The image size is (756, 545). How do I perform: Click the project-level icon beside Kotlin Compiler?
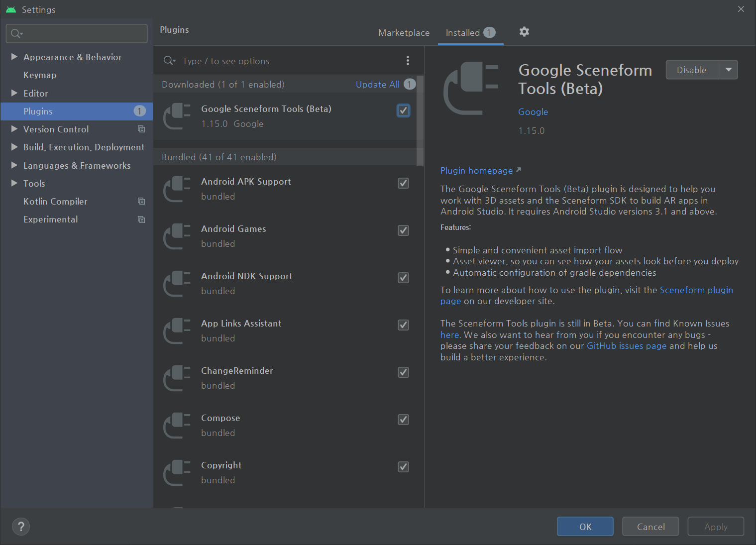[141, 201]
